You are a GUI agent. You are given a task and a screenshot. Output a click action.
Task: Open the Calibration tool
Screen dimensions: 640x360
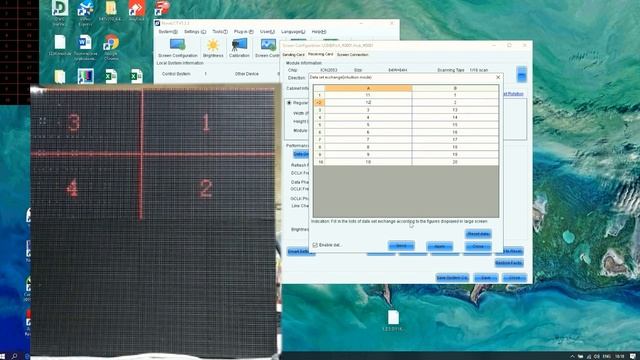(x=239, y=48)
